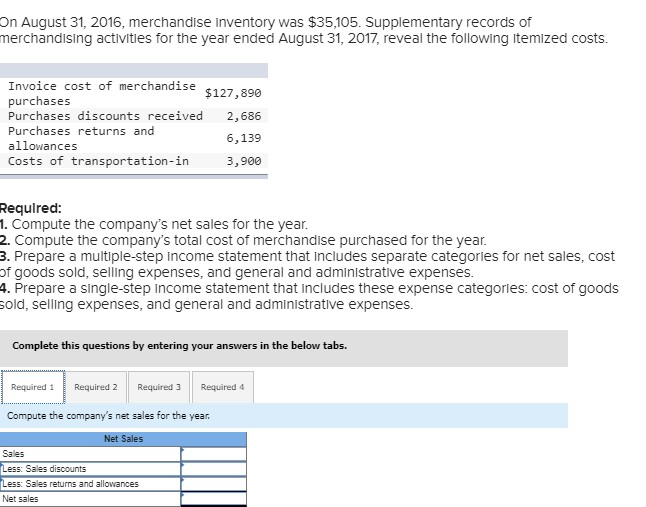Click the 6,139 returns and allowances value

244,138
